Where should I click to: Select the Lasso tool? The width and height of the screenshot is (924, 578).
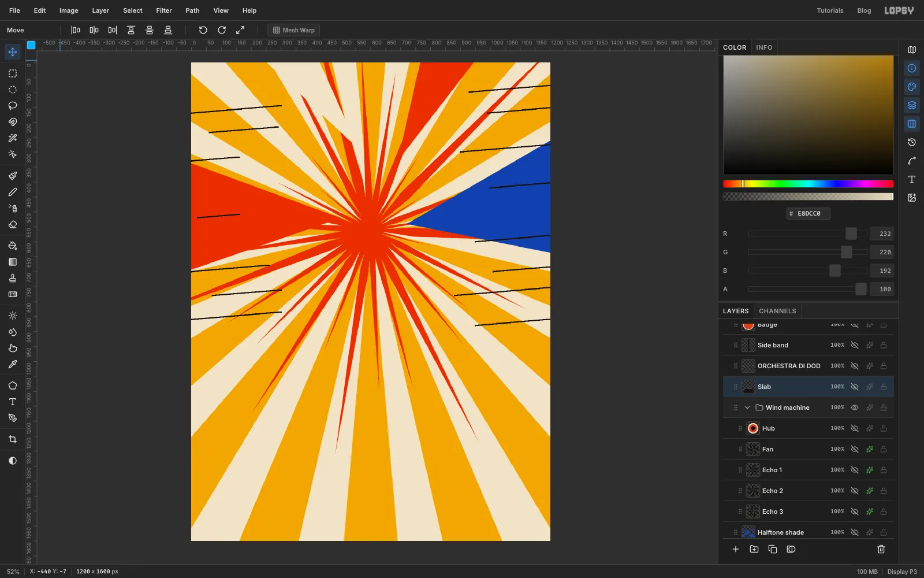[13, 106]
